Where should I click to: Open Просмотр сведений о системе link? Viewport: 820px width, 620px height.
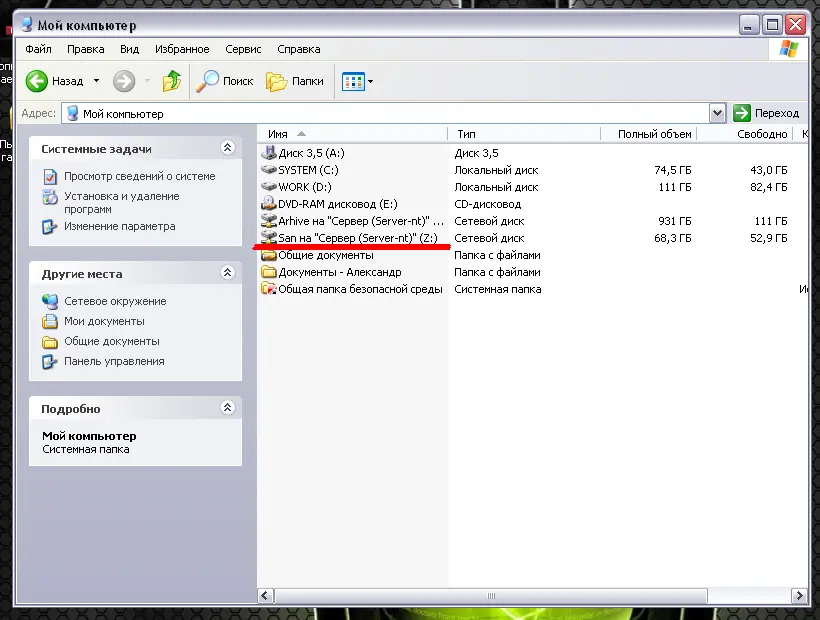[140, 176]
